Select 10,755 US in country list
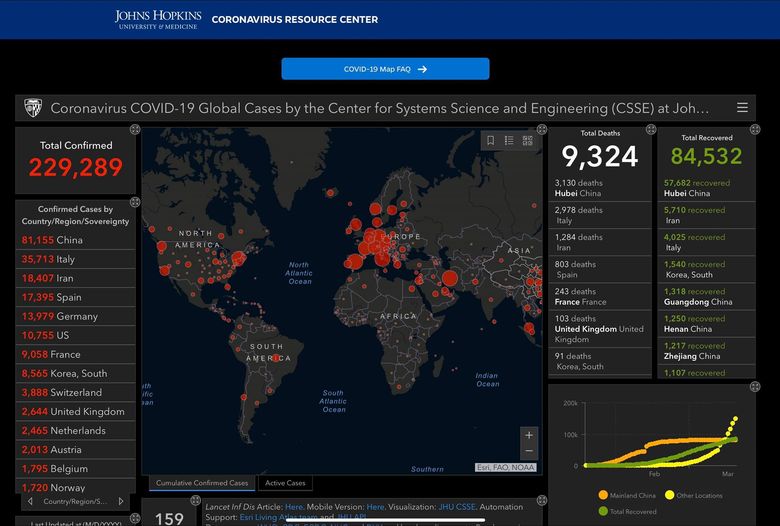The image size is (780, 526). coord(75,335)
